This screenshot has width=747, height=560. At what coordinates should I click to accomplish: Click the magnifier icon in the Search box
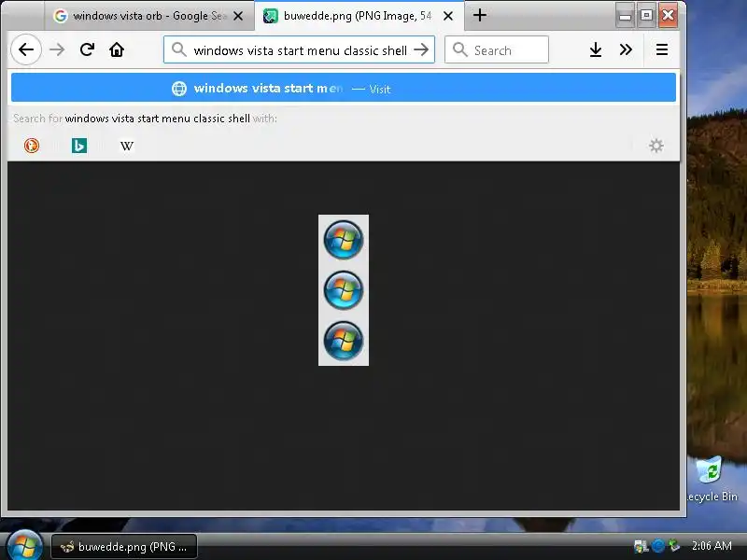pos(459,49)
